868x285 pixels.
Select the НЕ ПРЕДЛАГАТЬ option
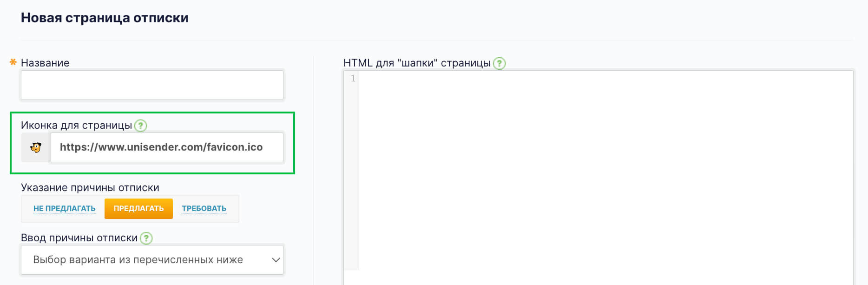64,209
